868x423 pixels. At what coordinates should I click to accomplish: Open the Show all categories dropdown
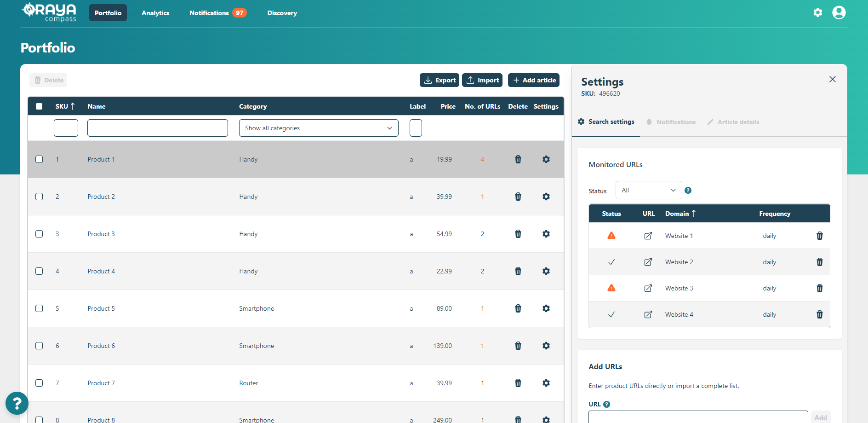tap(318, 128)
